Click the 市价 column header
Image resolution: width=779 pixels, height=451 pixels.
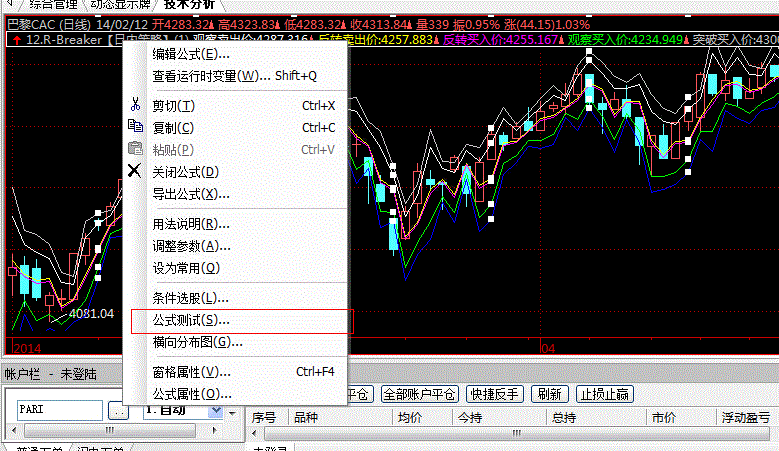click(x=664, y=418)
